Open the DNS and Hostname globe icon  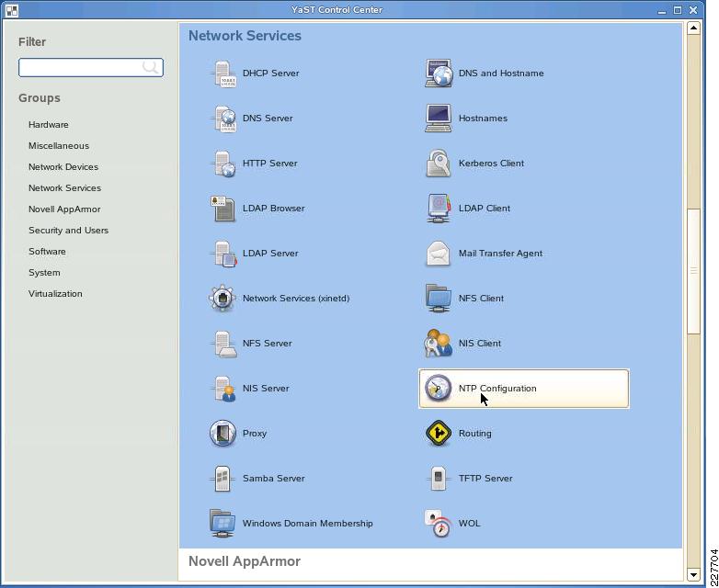pyautogui.click(x=439, y=73)
